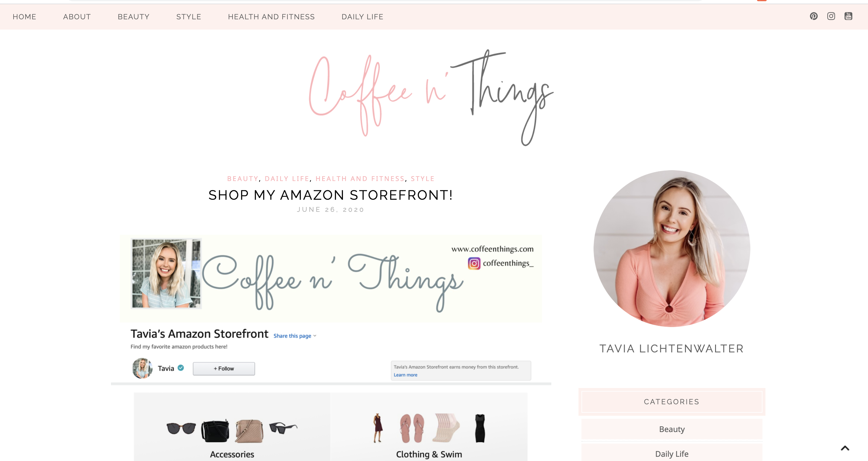Click Tavia's small round avatar
Image resolution: width=868 pixels, height=461 pixels.
coord(142,368)
